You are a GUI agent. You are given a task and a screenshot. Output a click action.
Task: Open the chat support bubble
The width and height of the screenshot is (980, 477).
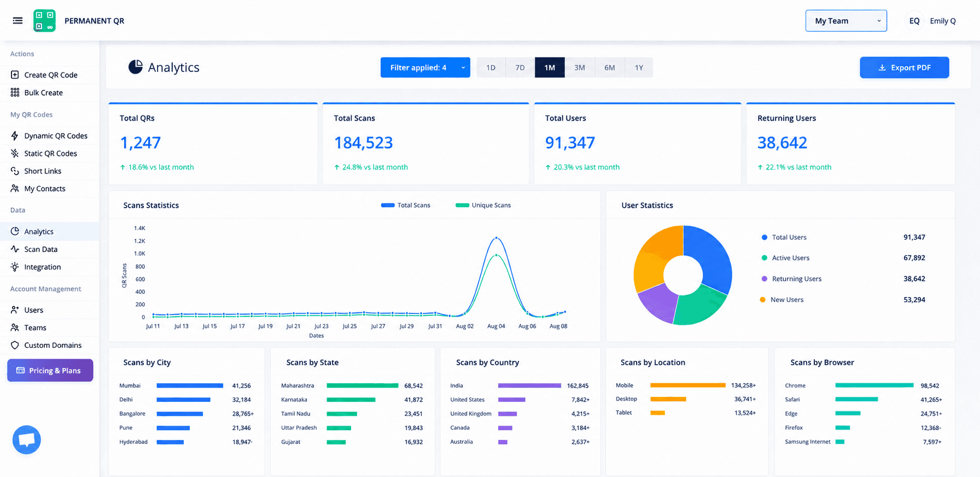tap(27, 439)
